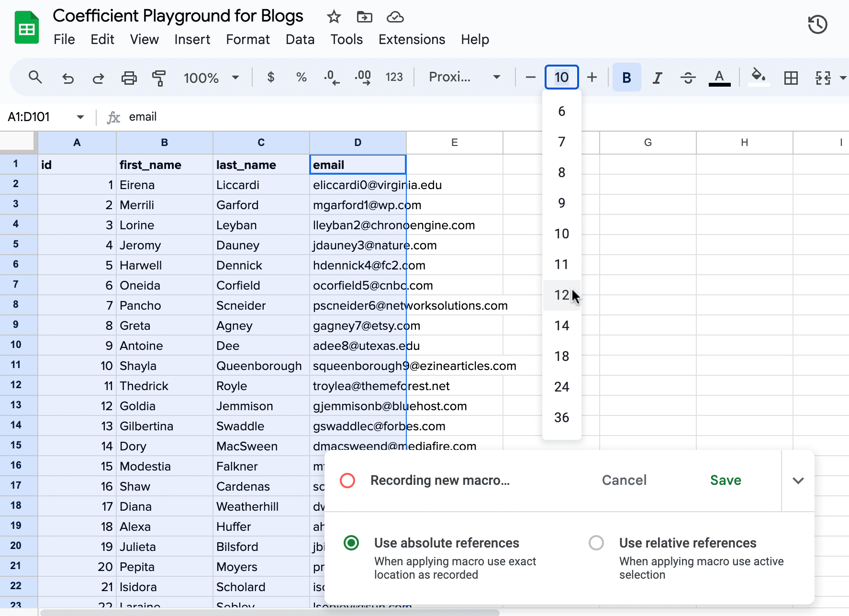The width and height of the screenshot is (849, 616).
Task: Open the Insert menu
Action: (192, 39)
